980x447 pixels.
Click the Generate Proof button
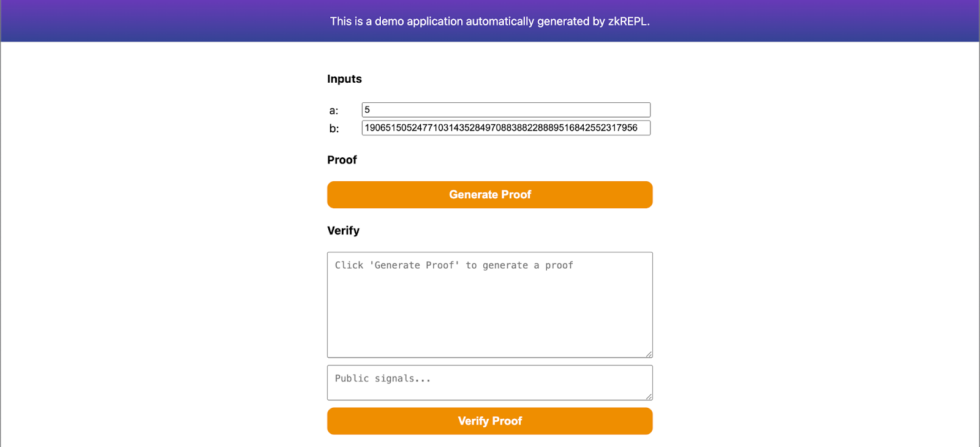click(489, 195)
